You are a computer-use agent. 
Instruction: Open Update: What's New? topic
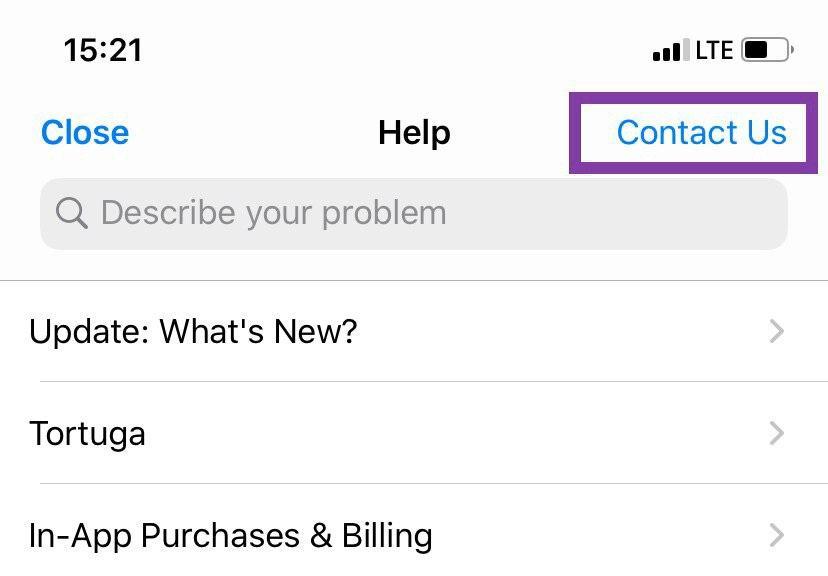pyautogui.click(x=414, y=332)
